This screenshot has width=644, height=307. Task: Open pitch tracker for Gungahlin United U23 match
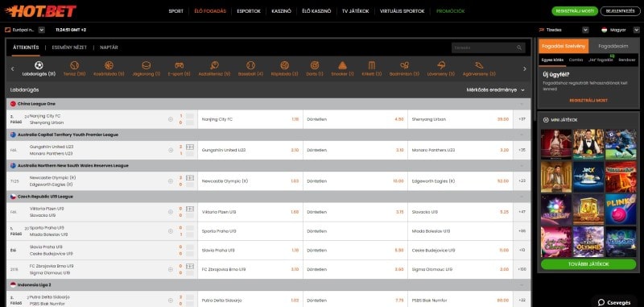tap(190, 147)
